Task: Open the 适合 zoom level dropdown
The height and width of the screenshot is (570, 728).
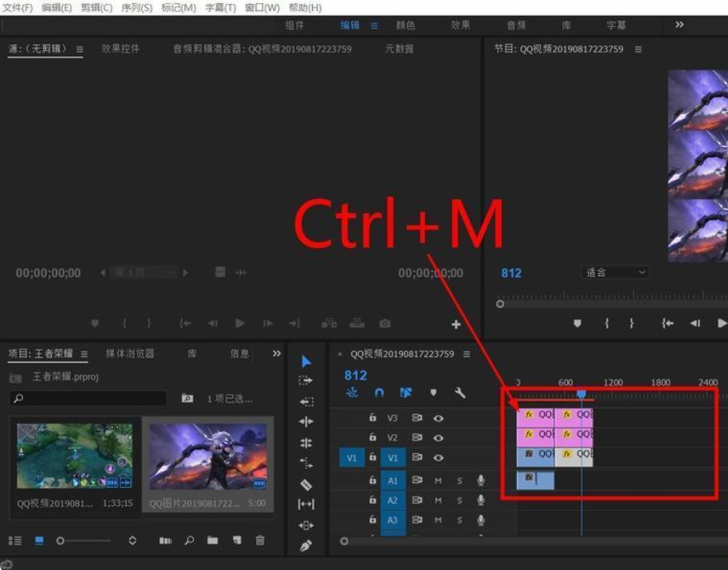Action: pos(616,273)
